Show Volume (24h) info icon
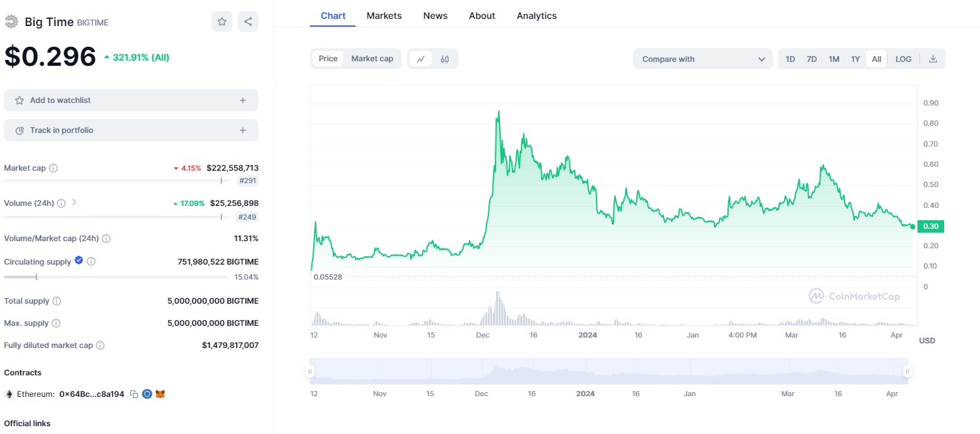The height and width of the screenshot is (434, 980). tap(61, 203)
